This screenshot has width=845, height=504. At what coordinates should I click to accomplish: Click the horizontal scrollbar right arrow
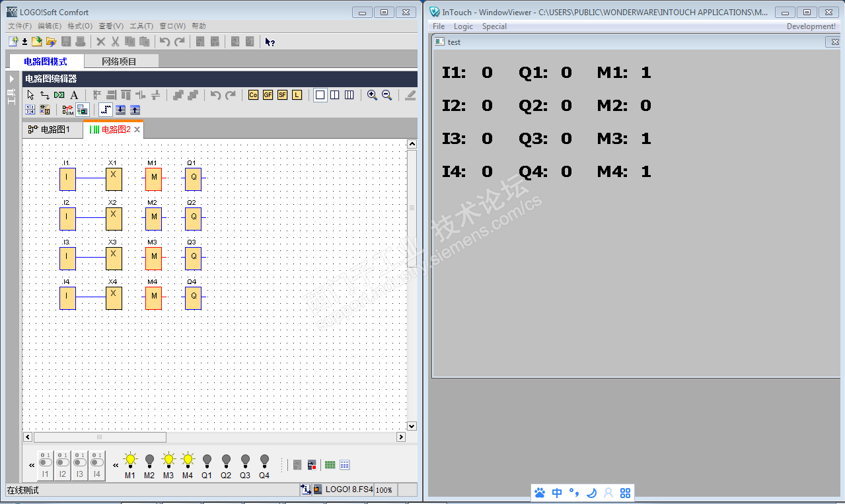pos(401,437)
